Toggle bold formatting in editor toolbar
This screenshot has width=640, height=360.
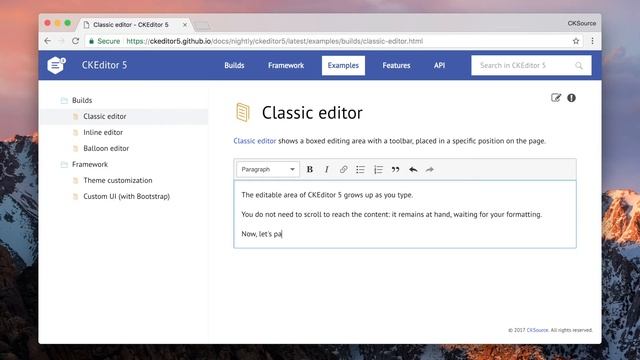(310, 169)
